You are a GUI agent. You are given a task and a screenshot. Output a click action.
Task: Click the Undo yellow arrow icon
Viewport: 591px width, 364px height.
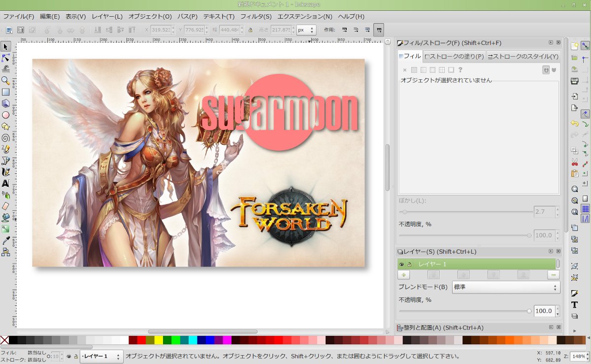point(574,123)
